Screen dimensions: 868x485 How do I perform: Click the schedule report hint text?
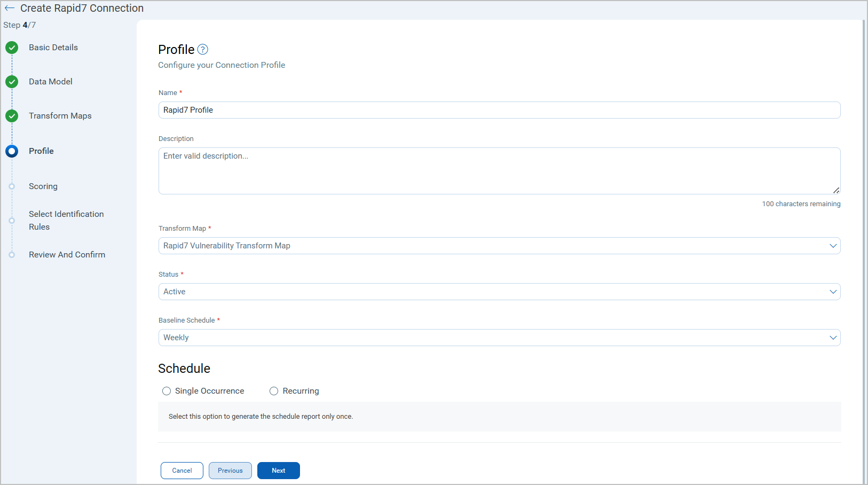(x=261, y=417)
